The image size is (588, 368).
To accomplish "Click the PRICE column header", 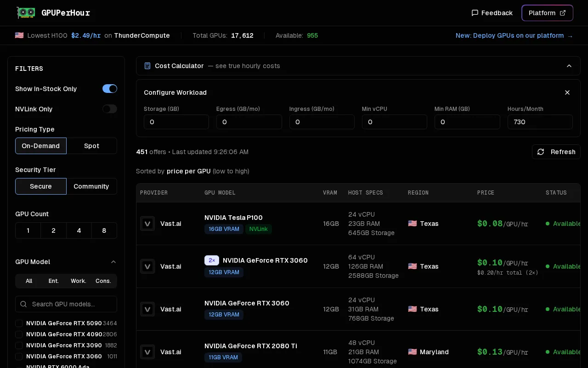I will click(486, 193).
